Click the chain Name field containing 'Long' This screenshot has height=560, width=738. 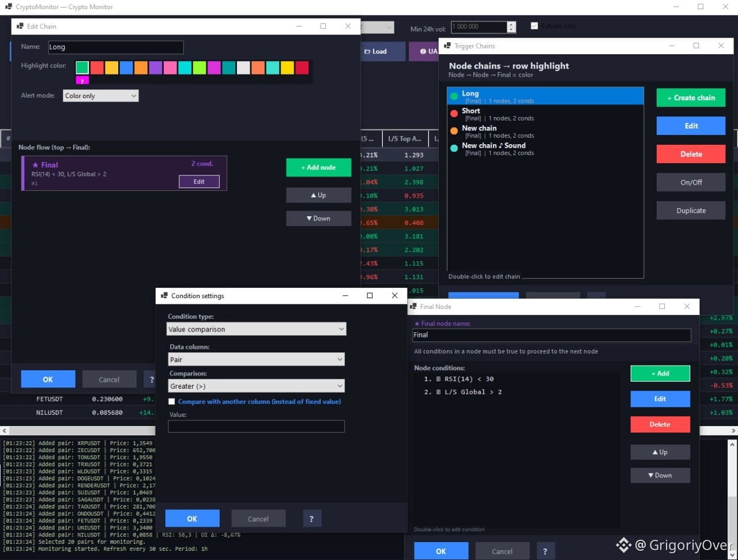[116, 47]
